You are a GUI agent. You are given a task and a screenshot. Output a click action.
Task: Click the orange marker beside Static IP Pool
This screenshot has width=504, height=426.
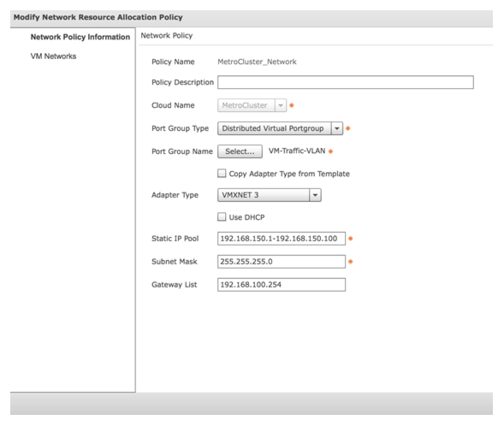351,239
